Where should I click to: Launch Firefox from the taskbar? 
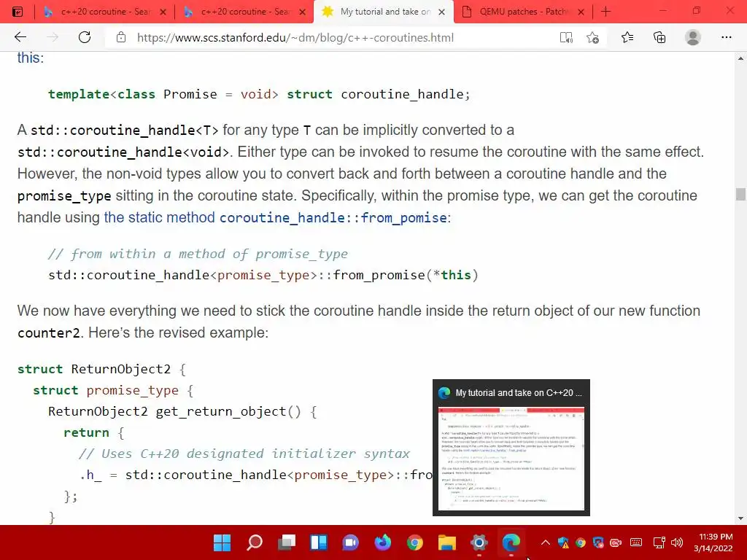tap(382, 542)
